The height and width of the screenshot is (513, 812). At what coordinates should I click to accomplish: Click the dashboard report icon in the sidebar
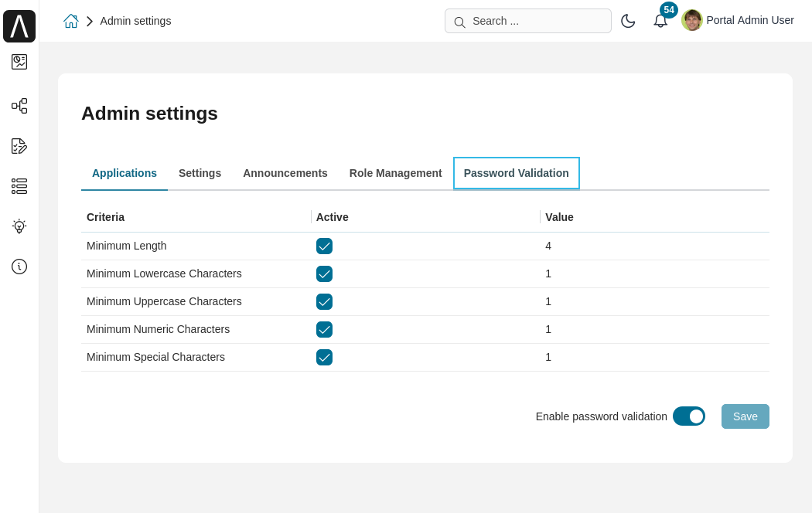[19, 62]
